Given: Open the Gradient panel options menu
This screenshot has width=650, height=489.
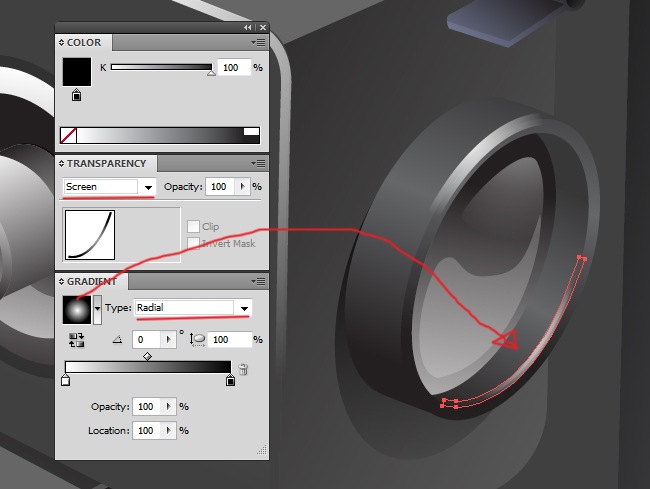Looking at the screenshot, I should tap(258, 281).
